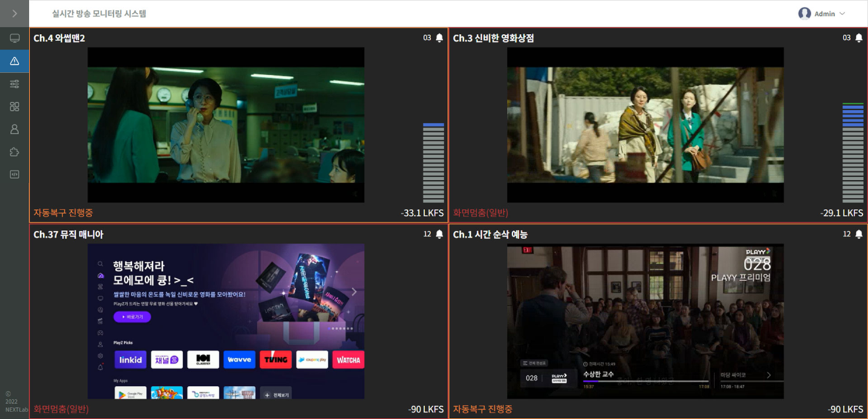The image size is (868, 419).
Task: Click the alarm bell for Ch.37 뮤직 매니아
Action: (x=439, y=234)
